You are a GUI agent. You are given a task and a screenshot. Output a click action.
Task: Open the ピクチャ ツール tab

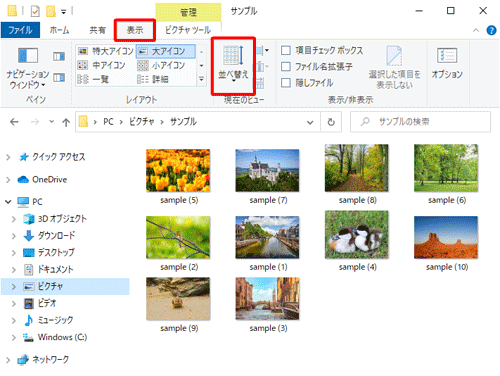click(188, 30)
